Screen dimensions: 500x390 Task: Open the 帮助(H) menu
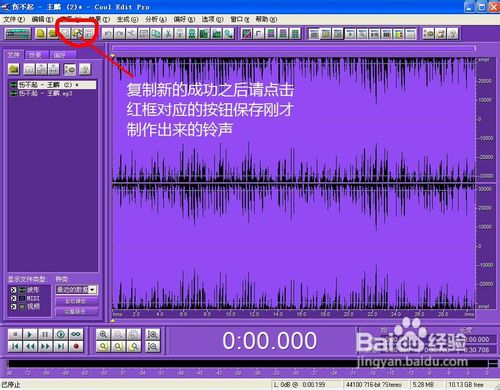coord(266,19)
